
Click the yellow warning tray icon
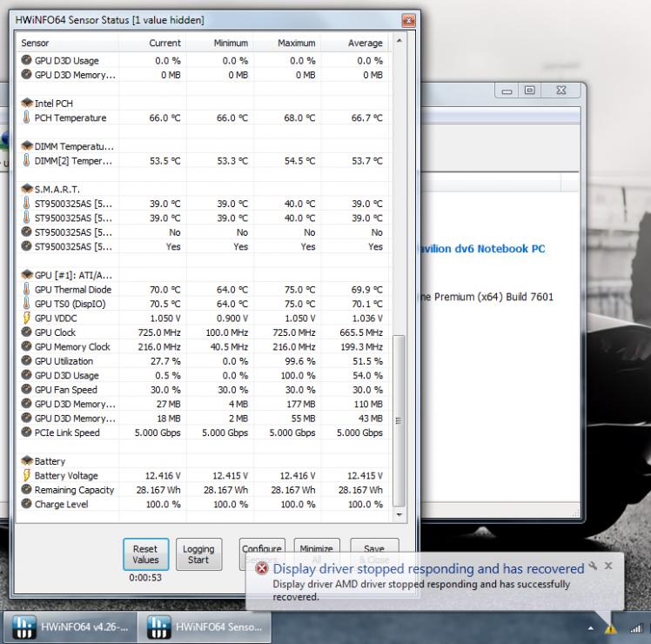tap(610, 628)
